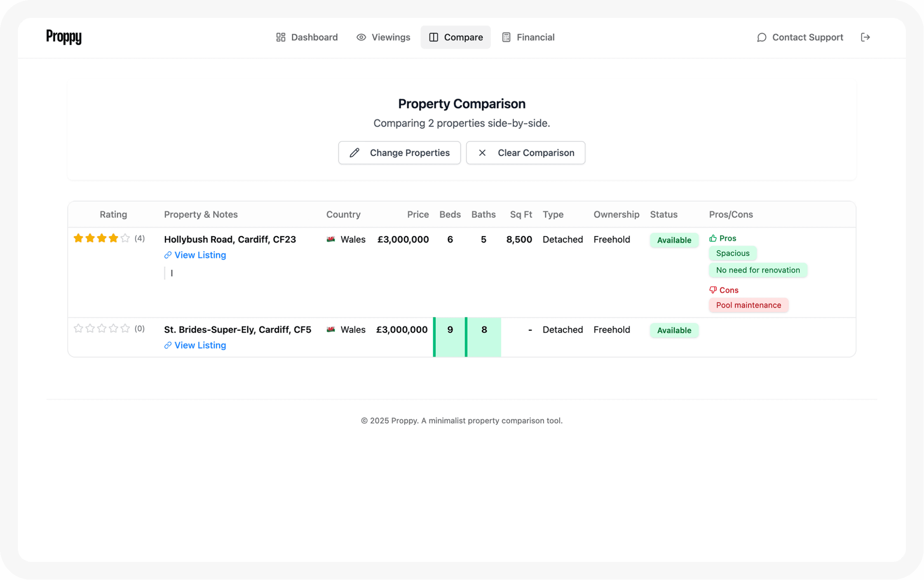Image resolution: width=924 pixels, height=580 pixels.
Task: Give St. Brides-Super-Ely five stars
Action: coord(125,329)
